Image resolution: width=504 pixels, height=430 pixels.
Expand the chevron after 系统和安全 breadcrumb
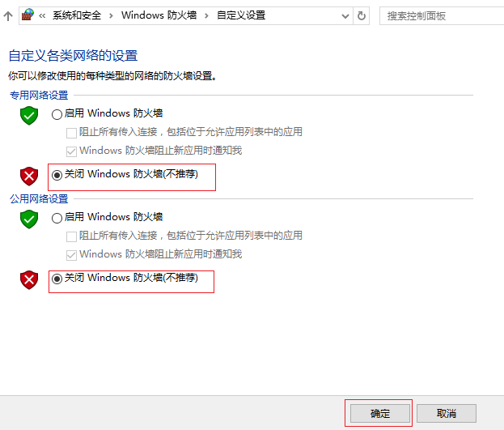tap(113, 15)
